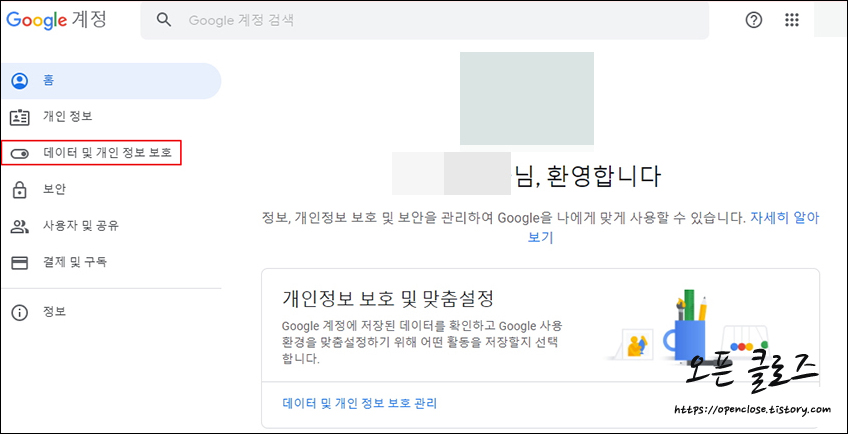Click the card description starting Google 계정에 저장된

422,343
